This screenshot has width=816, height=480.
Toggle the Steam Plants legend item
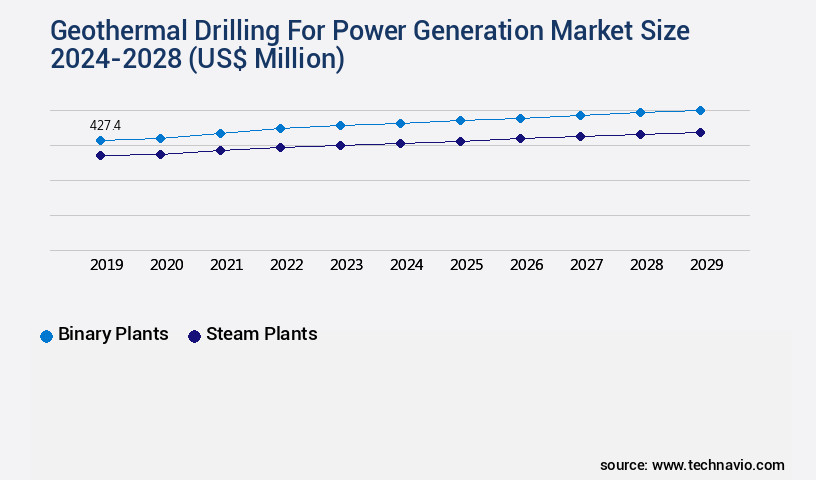(x=261, y=334)
